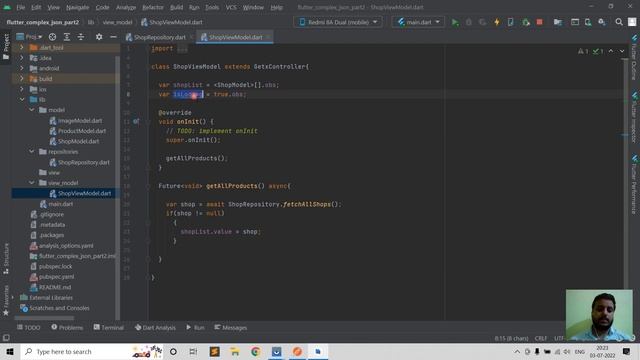
Task: Go to next highlighted error arrow
Action: [622, 51]
